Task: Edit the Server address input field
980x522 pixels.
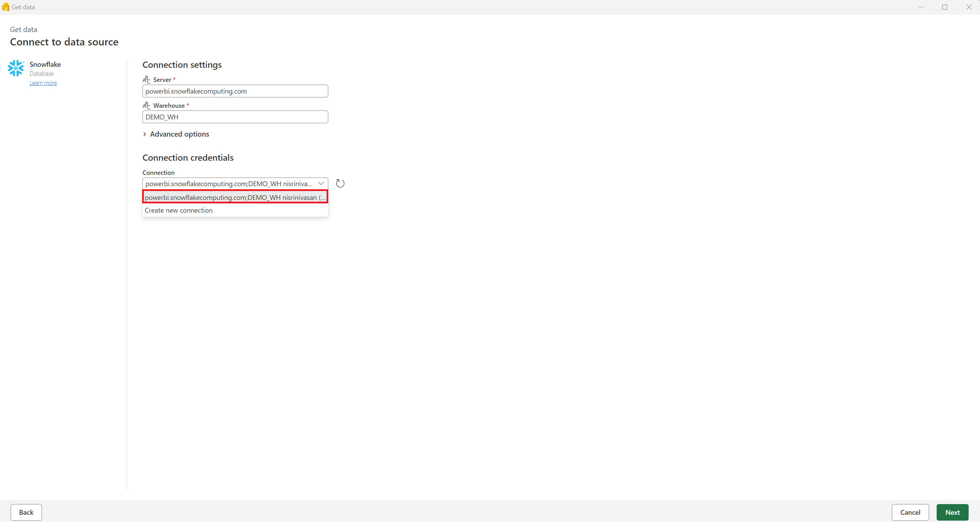Action: point(235,91)
